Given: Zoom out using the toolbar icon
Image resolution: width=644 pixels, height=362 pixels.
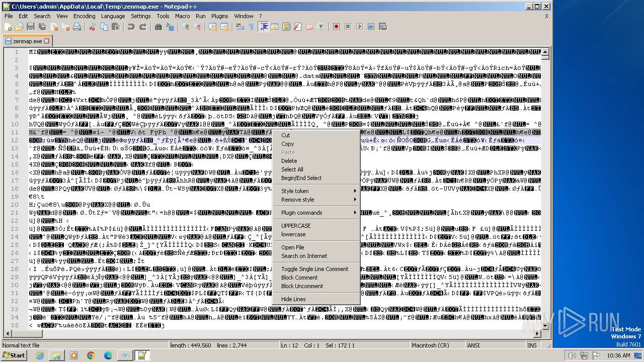Looking at the screenshot, I should tap(197, 27).
